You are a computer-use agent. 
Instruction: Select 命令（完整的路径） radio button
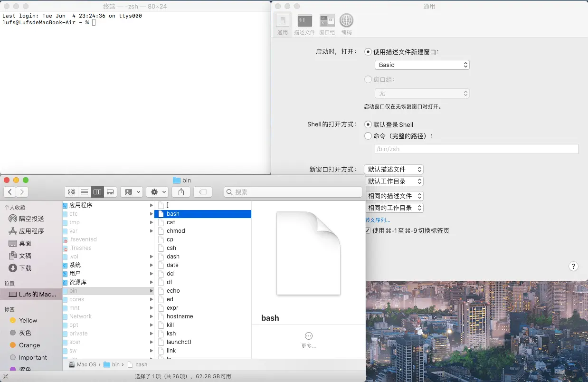click(368, 136)
